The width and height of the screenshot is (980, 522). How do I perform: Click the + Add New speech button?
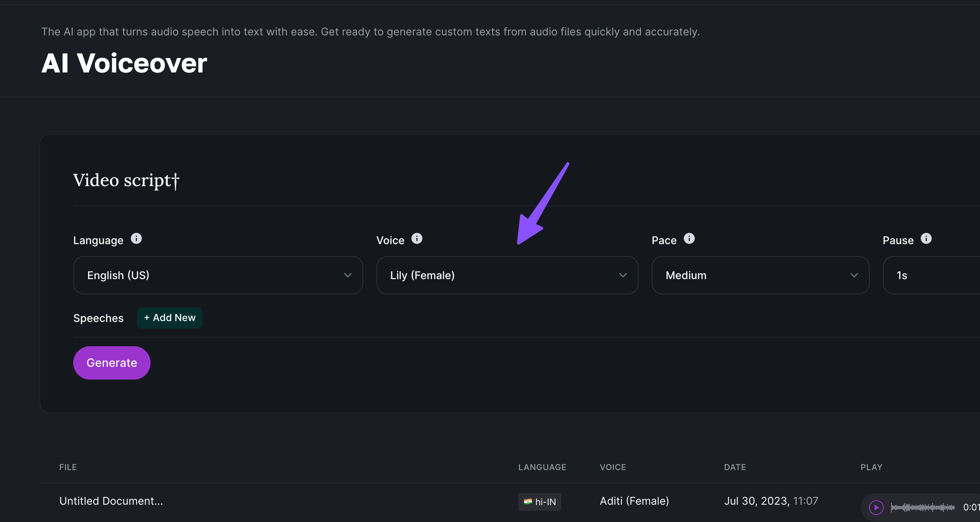(170, 318)
